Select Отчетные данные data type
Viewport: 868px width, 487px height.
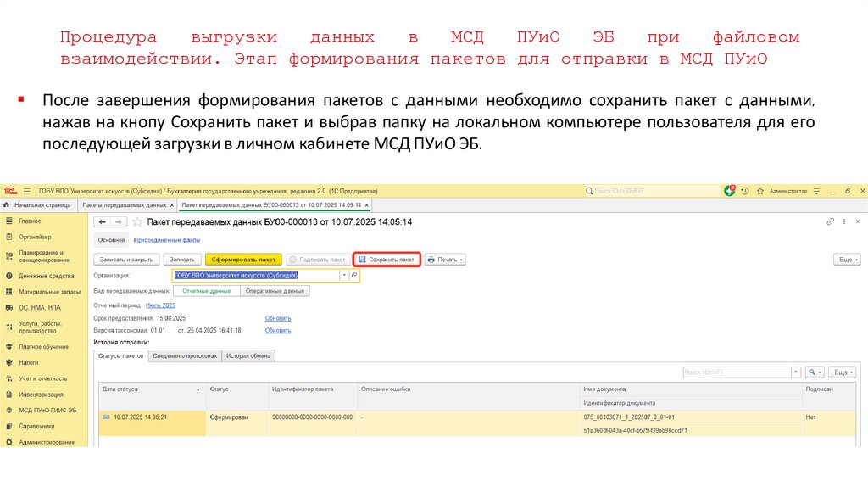click(207, 291)
